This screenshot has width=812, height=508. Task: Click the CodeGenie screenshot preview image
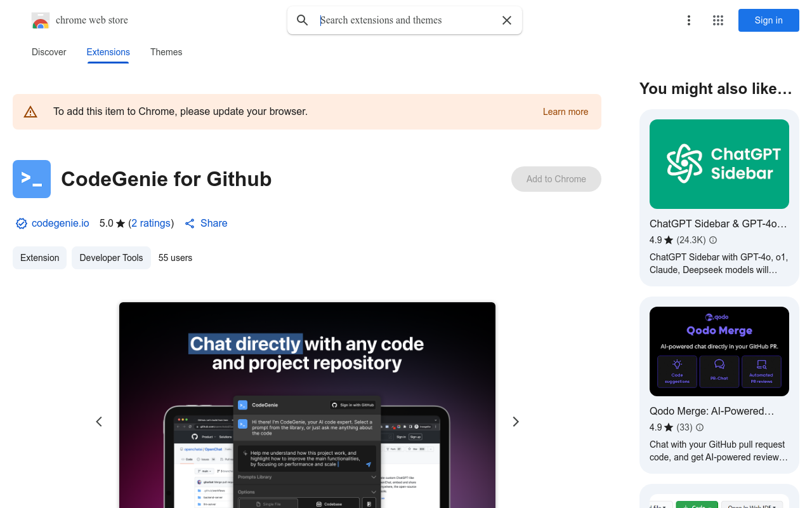pyautogui.click(x=307, y=405)
